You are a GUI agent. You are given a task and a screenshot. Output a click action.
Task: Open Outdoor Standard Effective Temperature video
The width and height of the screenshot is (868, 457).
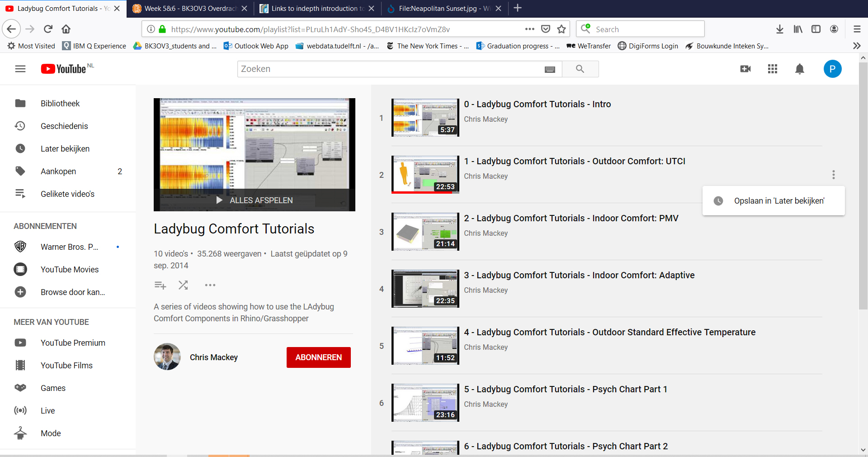610,332
